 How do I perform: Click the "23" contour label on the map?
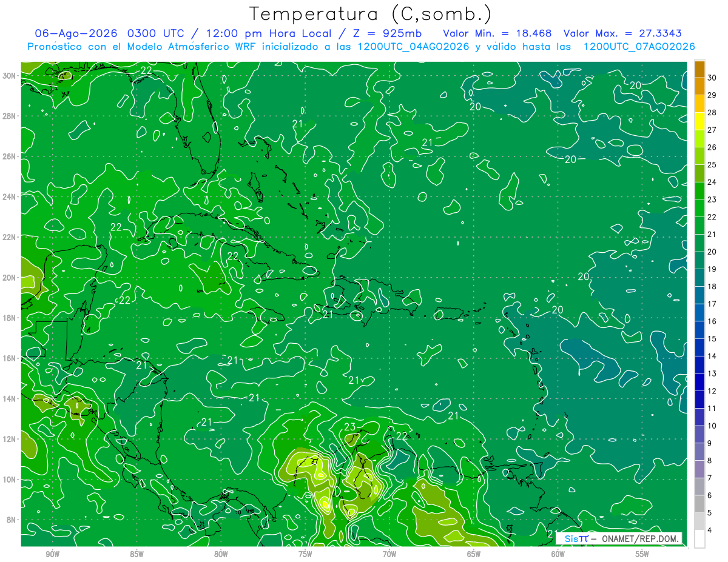tap(350, 427)
